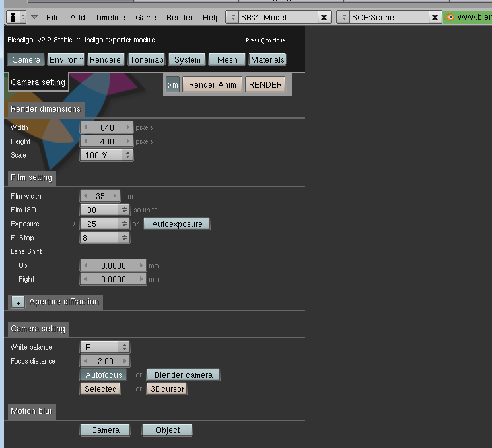Click the screen browse arrows beside SR:2-Model
The image size is (492, 448).
(x=232, y=17)
